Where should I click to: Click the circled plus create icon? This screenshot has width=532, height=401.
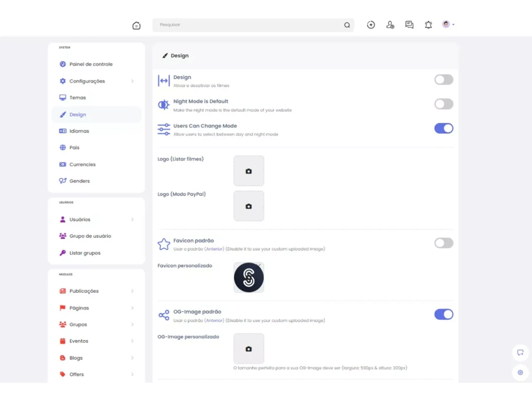click(x=371, y=25)
